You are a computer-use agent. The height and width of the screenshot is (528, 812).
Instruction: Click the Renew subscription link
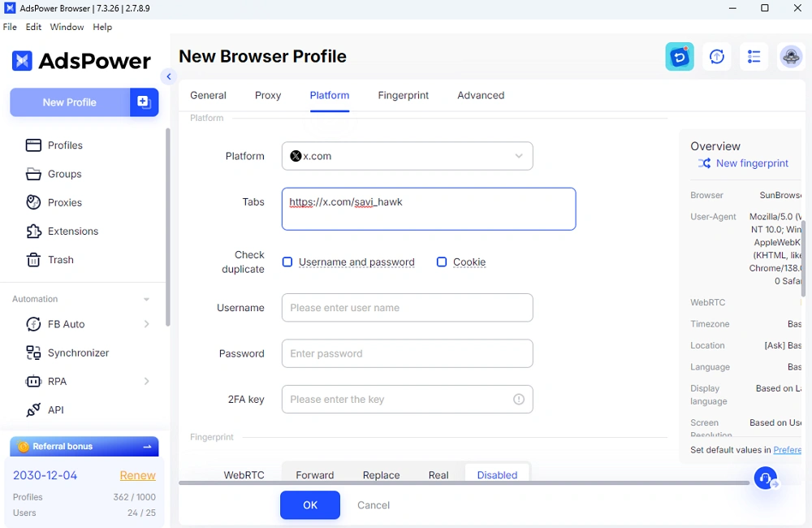138,475
